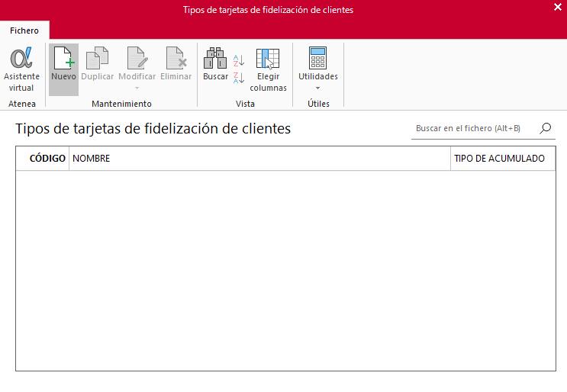Sort by TIPO DE ACUMULADO column header
Viewport: 567px width, 392px height.
(503, 158)
